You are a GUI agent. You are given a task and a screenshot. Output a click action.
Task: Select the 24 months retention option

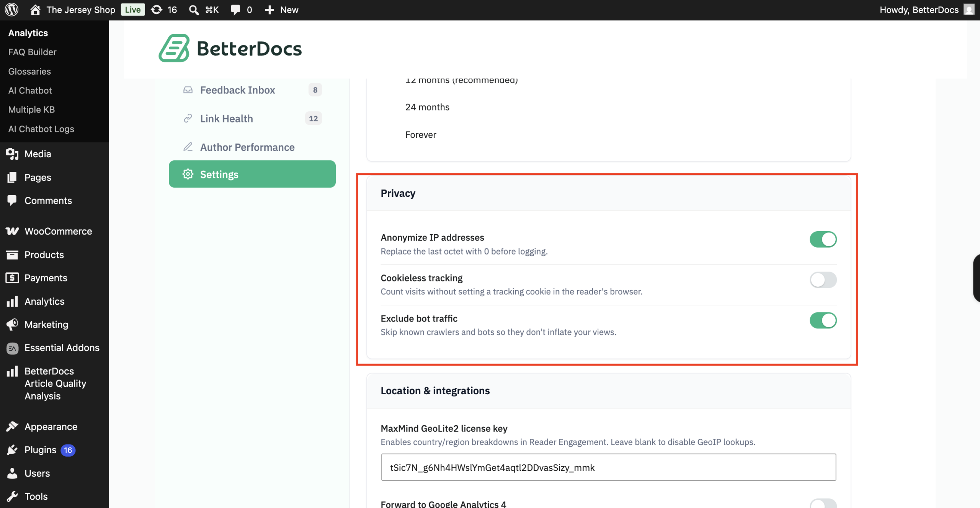(427, 107)
